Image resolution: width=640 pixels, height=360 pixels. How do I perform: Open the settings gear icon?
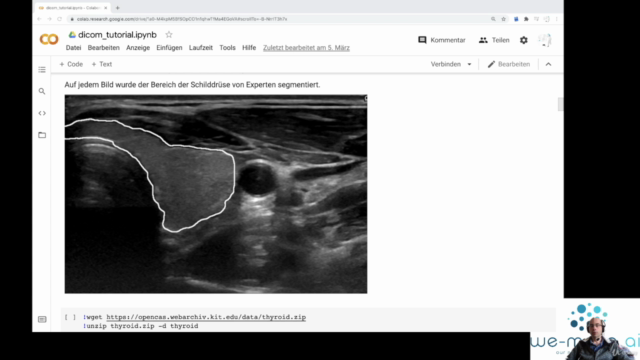point(524,40)
